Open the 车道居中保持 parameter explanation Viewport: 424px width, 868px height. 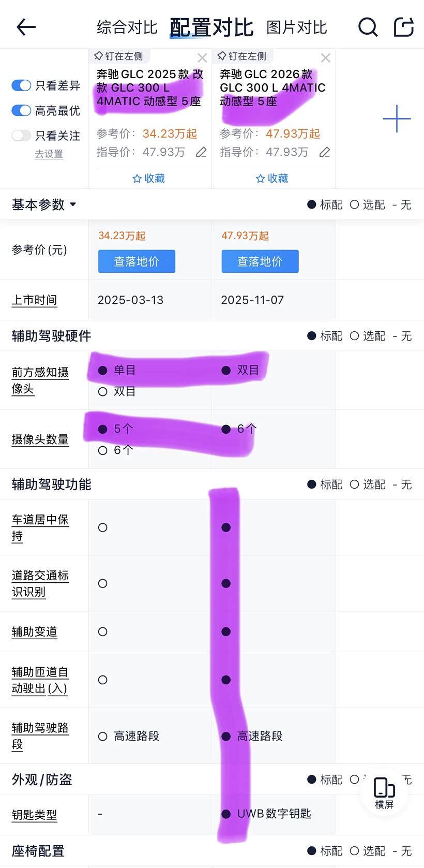point(40,527)
